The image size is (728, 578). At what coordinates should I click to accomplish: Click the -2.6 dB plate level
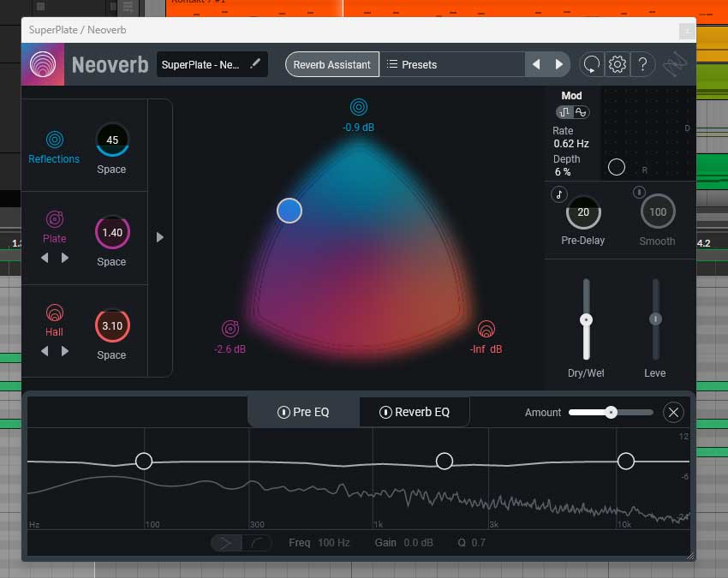[230, 349]
